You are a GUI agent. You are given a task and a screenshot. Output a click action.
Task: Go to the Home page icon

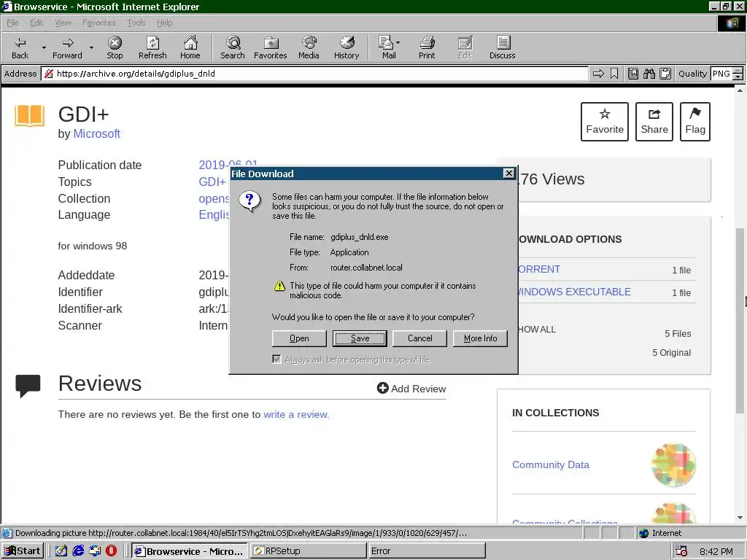point(190,47)
